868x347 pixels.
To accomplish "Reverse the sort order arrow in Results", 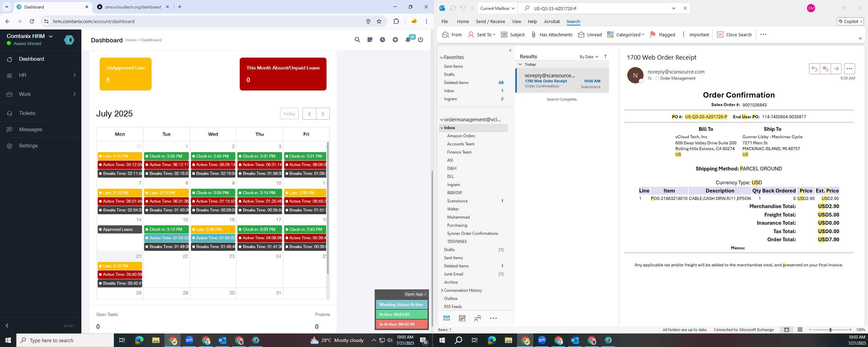I will (605, 57).
